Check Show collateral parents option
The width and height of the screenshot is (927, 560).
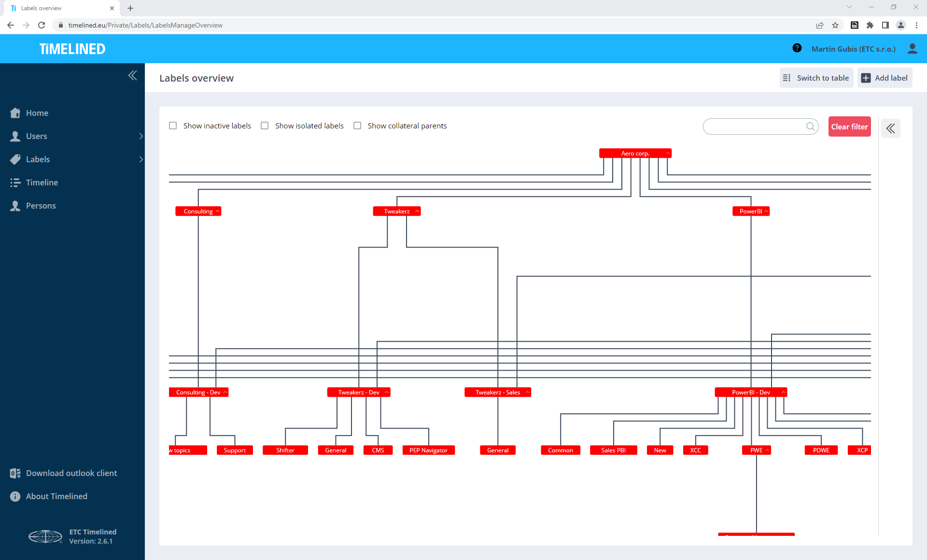tap(357, 126)
